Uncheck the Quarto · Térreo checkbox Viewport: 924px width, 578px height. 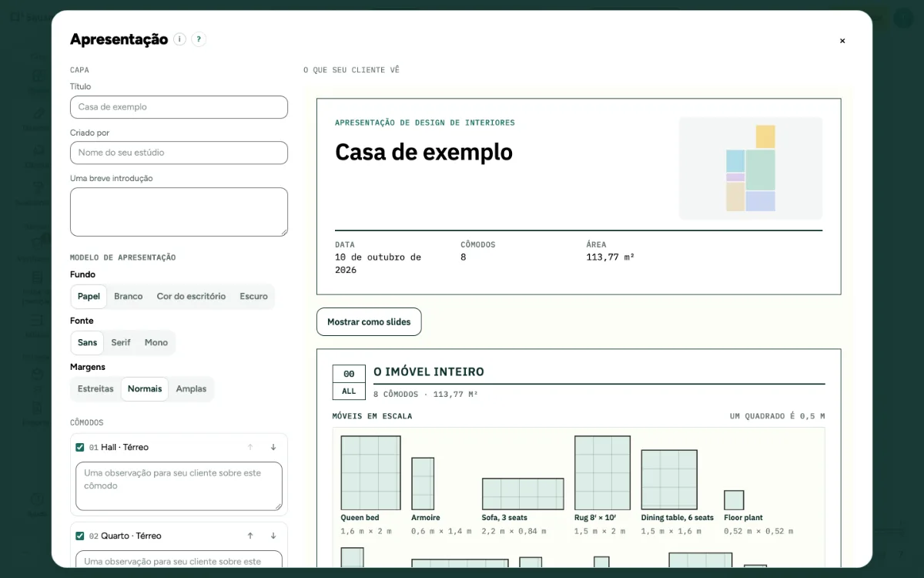pos(80,536)
